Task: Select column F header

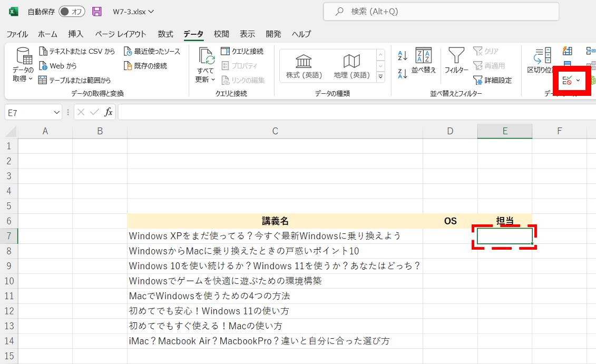Action: click(559, 132)
